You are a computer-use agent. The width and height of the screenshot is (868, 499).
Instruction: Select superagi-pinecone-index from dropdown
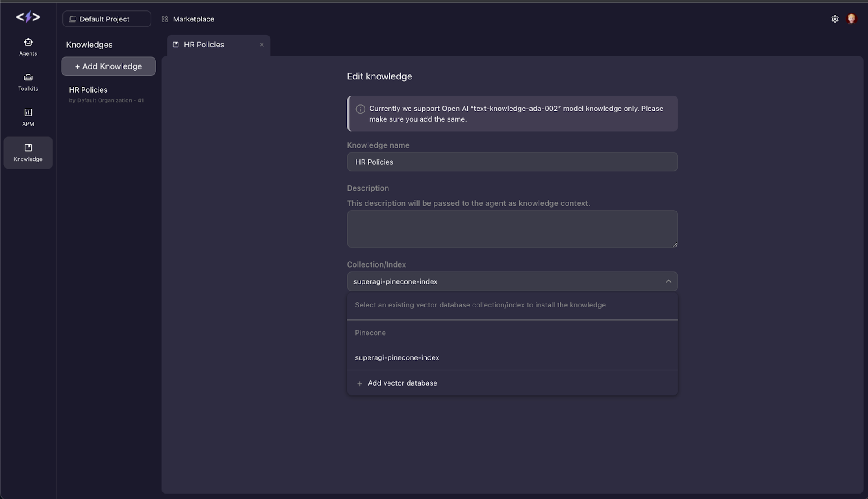point(396,357)
